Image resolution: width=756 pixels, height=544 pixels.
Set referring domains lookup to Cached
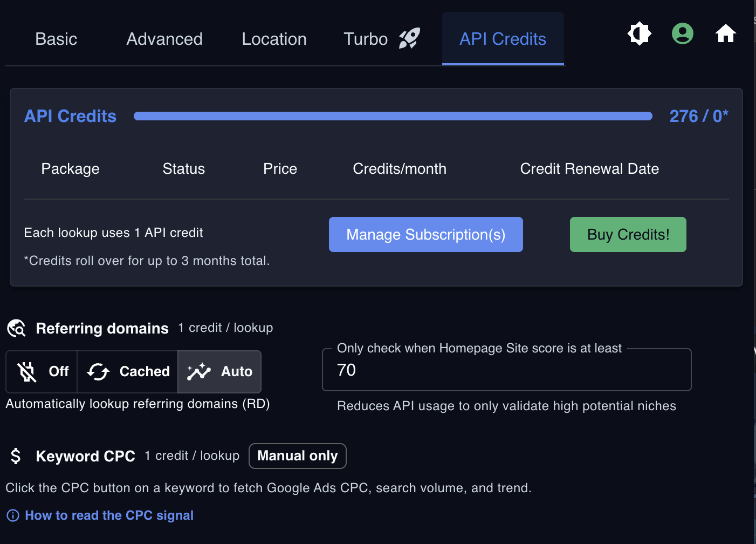pos(128,372)
